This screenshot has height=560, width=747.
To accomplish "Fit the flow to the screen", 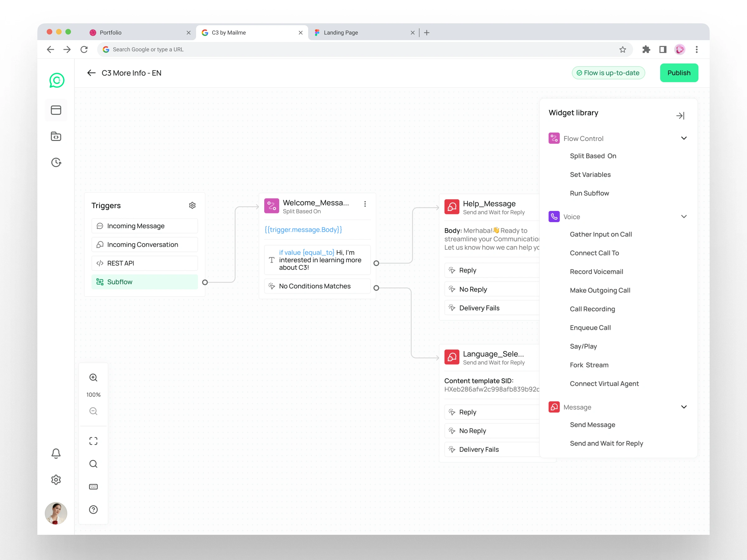I will (x=93, y=441).
